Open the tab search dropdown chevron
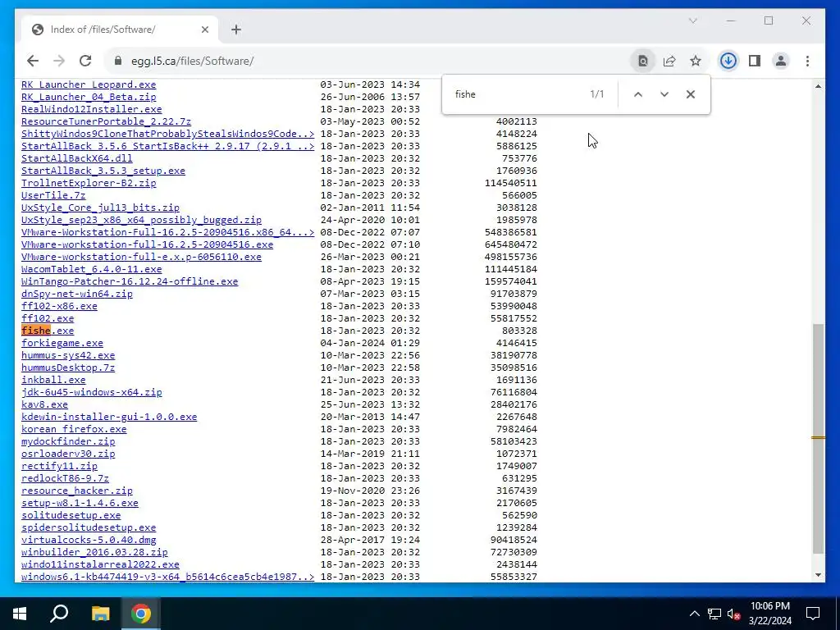 point(692,21)
